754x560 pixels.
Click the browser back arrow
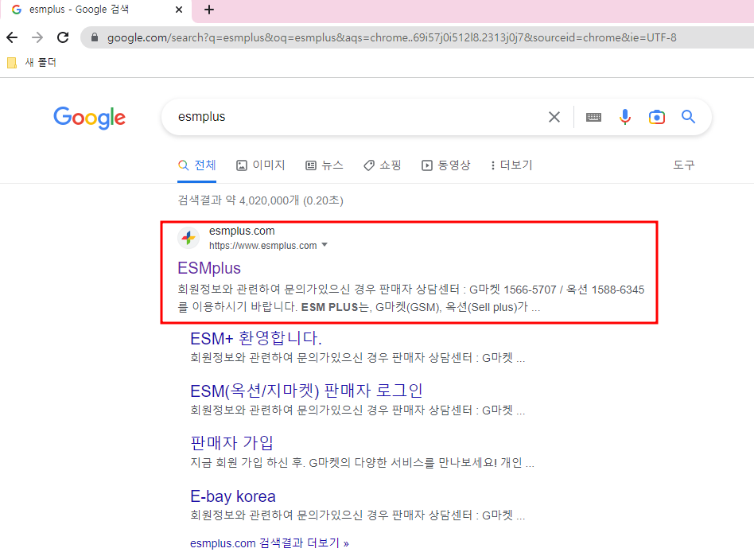12,37
